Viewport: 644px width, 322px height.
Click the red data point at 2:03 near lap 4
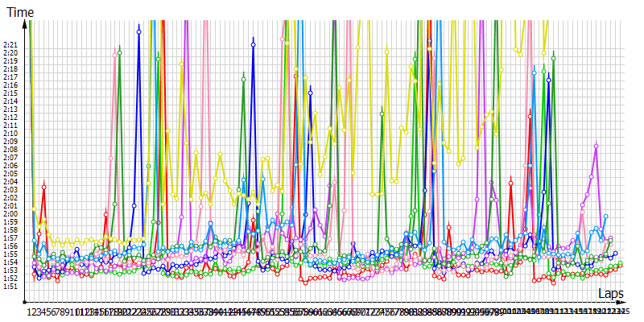click(x=43, y=187)
